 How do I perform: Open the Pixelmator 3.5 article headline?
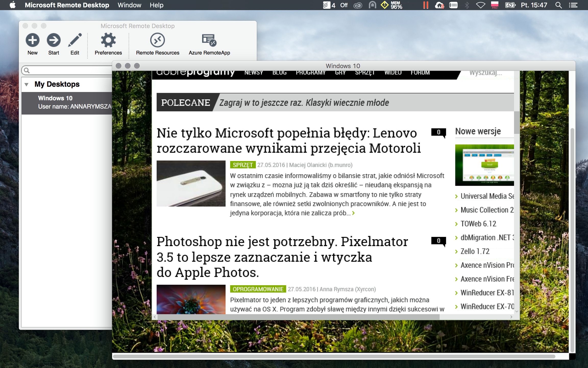282,257
